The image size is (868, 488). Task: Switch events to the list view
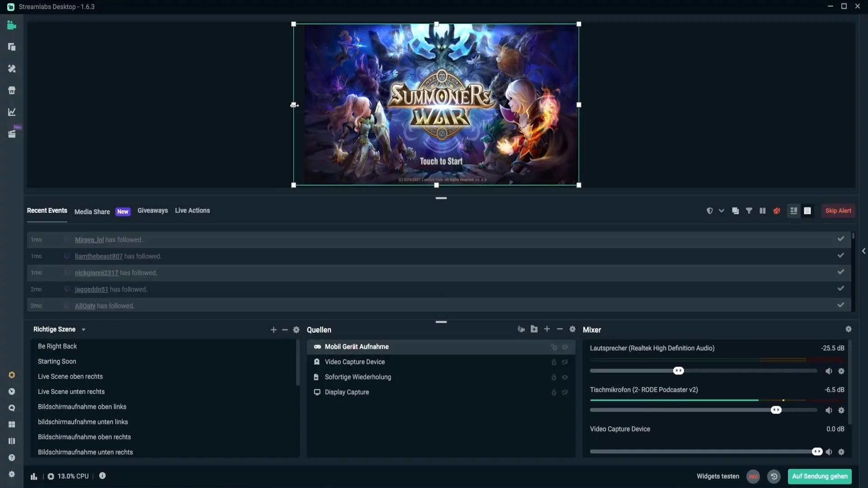[807, 211]
